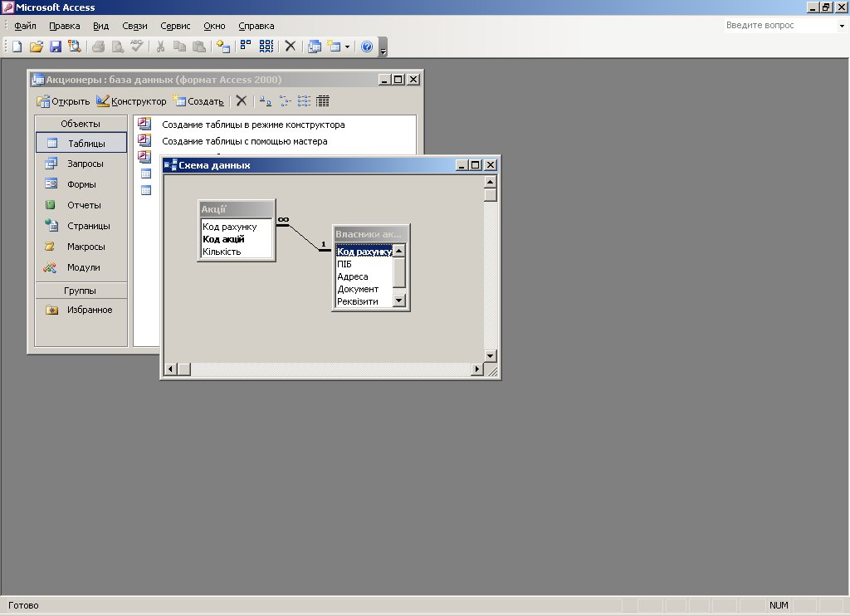Screen dimensions: 850x616
Task: Switch to small icons view in database window
Action: coord(286,100)
